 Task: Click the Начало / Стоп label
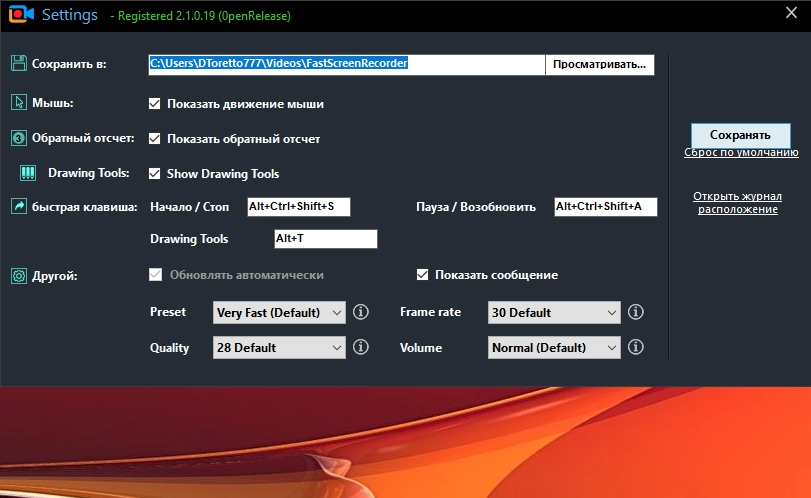[x=189, y=207]
